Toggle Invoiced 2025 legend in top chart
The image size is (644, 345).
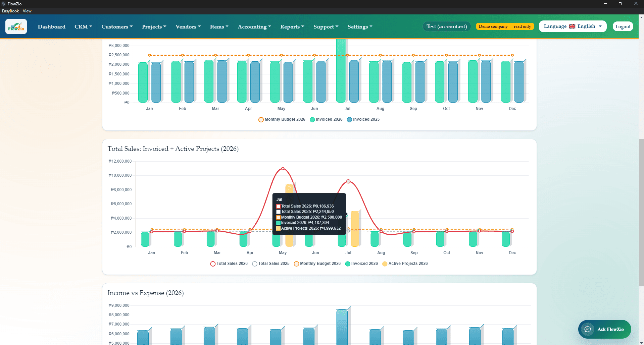click(x=363, y=119)
